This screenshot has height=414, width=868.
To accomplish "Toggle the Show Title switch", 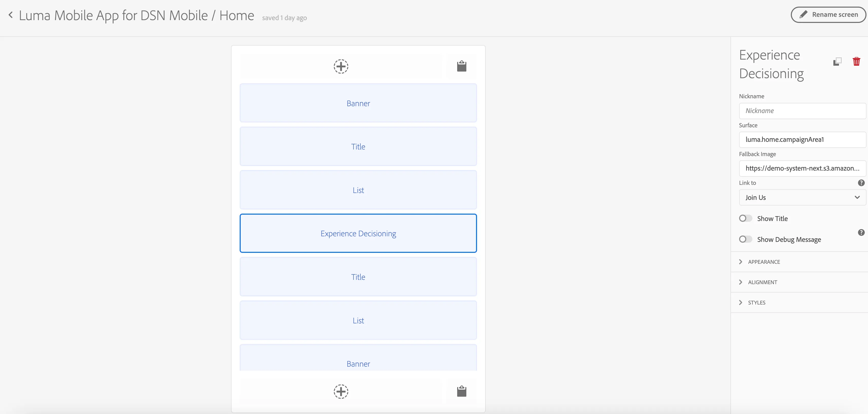I will click(x=745, y=218).
